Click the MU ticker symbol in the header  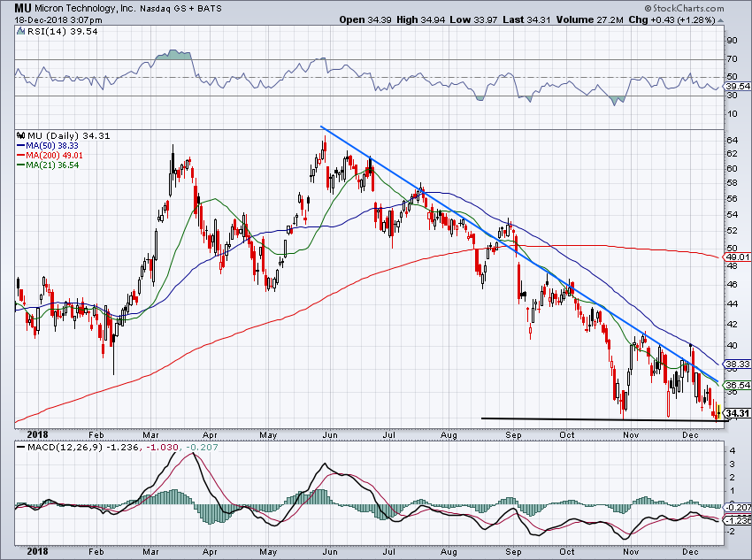coord(22,8)
